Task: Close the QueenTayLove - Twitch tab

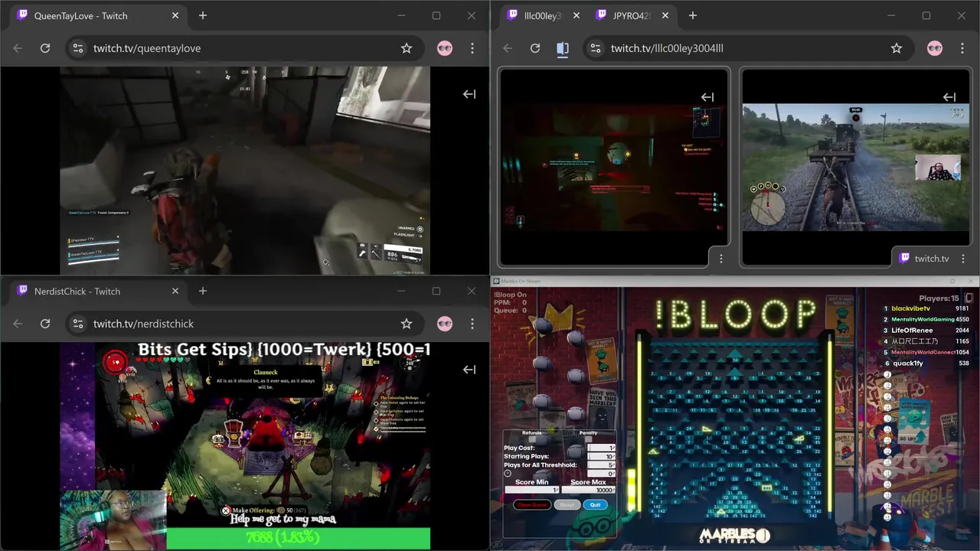Action: coord(175,15)
